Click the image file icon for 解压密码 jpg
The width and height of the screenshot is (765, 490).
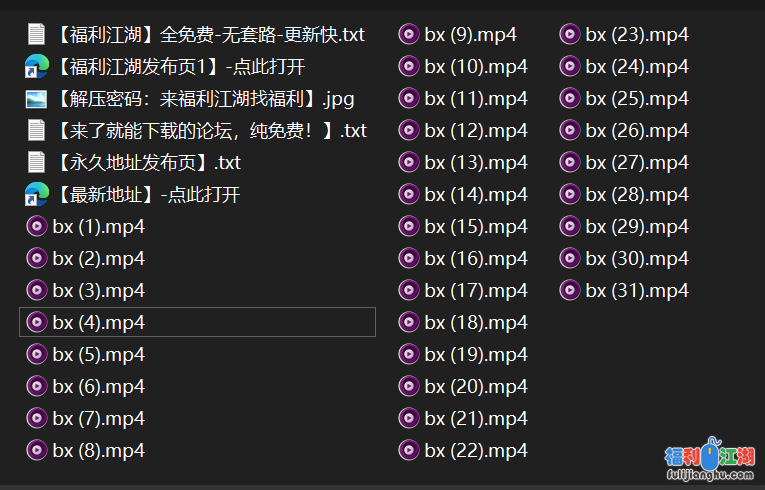point(36,99)
